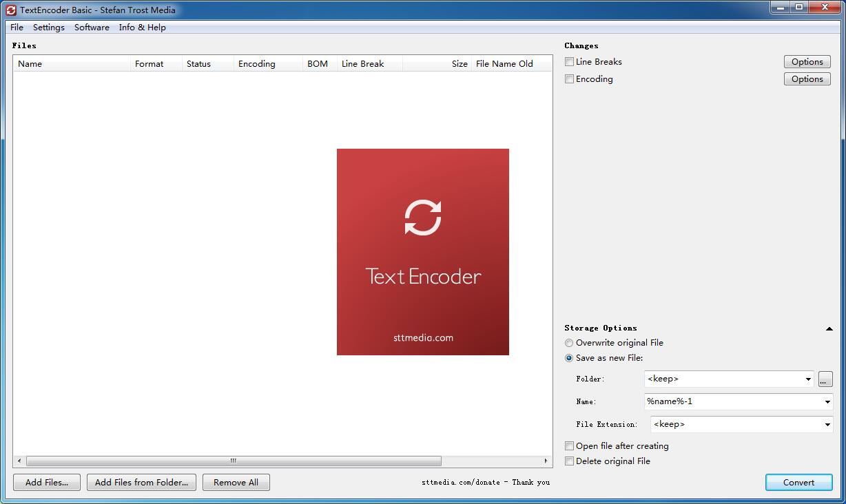846x504 pixels.
Task: Sort by the Line Break column header
Action: tap(370, 64)
